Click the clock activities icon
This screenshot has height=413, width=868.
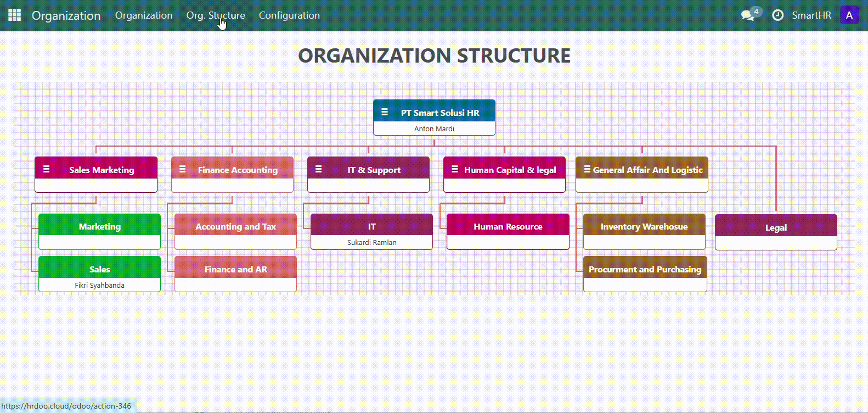[777, 15]
